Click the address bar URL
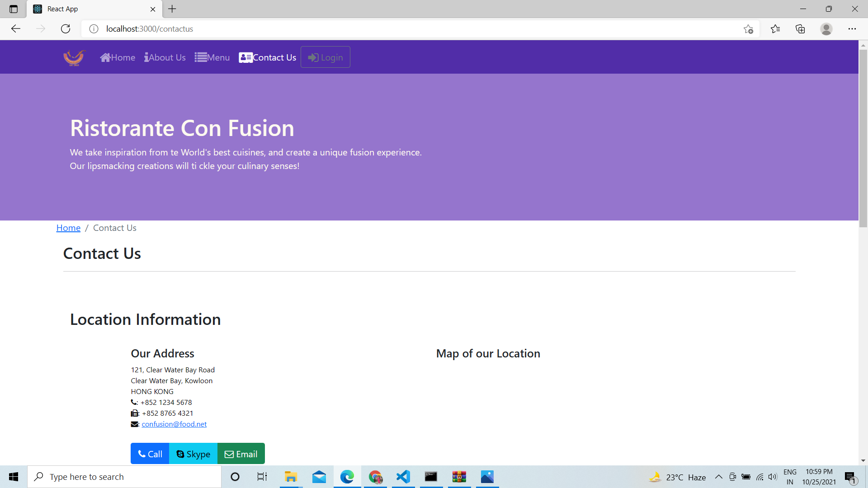This screenshot has height=488, width=868. click(x=150, y=29)
